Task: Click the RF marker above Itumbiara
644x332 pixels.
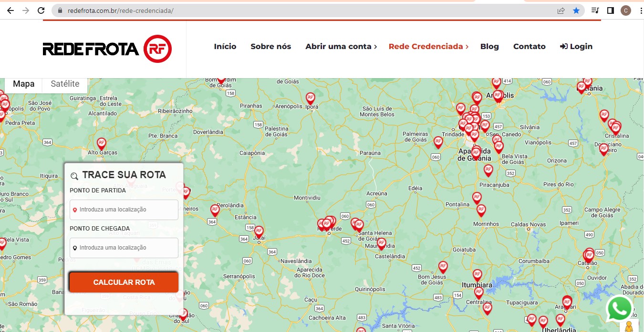Action: coord(477,276)
